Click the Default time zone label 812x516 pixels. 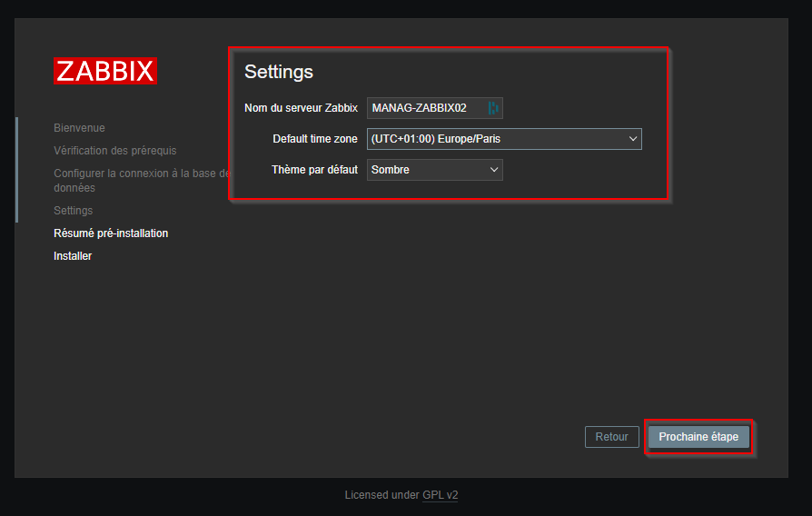pyautogui.click(x=315, y=139)
